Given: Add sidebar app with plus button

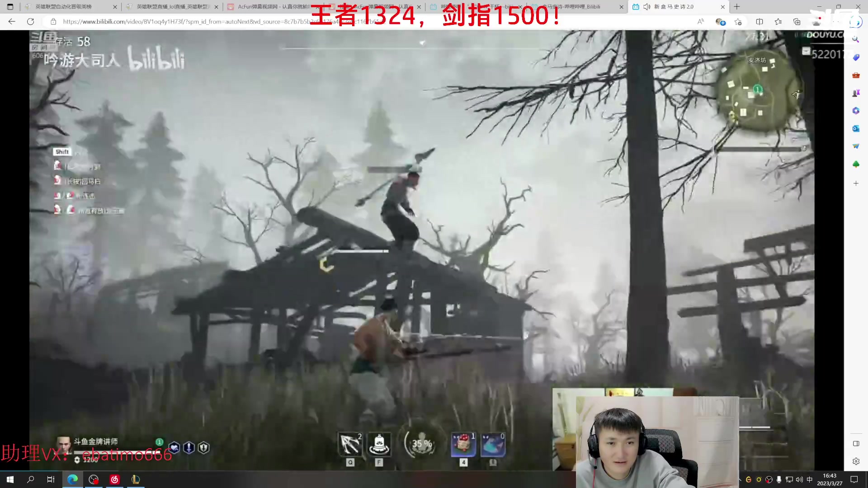Looking at the screenshot, I should (856, 183).
